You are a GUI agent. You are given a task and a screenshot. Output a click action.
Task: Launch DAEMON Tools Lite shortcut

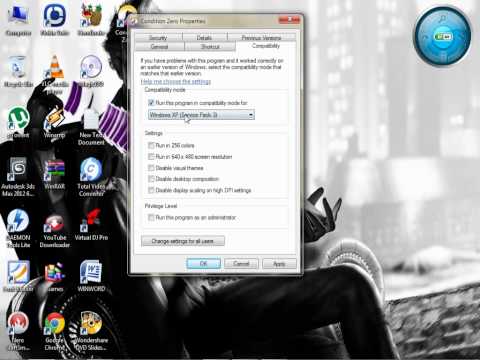18,228
